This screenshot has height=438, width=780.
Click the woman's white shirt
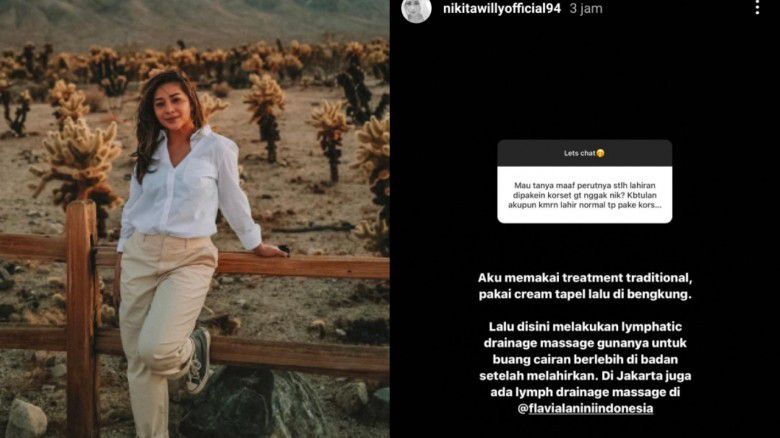[x=187, y=189]
